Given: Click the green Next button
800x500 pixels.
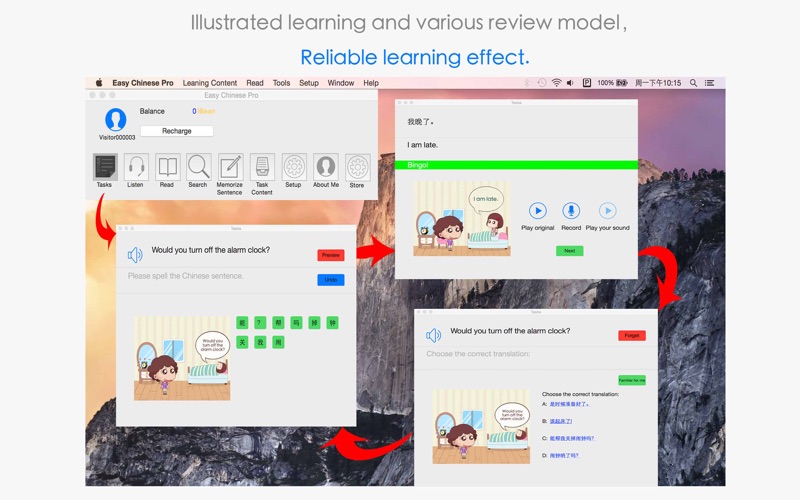Looking at the screenshot, I should point(569,251).
